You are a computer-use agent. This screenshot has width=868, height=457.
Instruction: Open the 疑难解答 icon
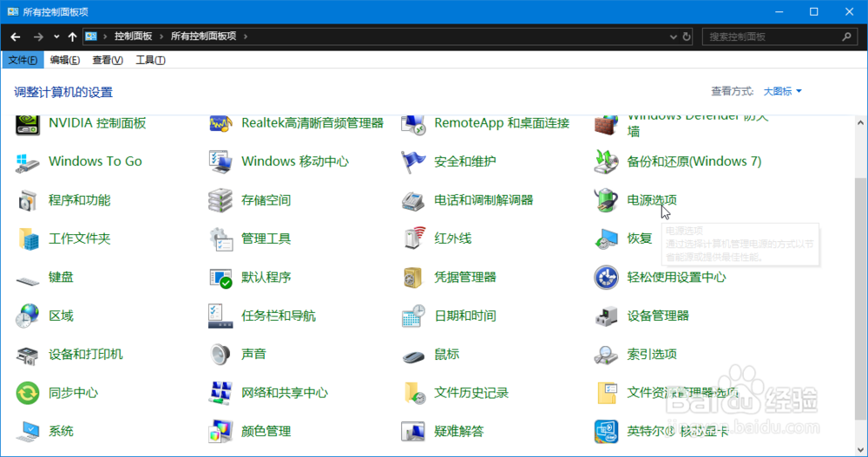click(413, 431)
